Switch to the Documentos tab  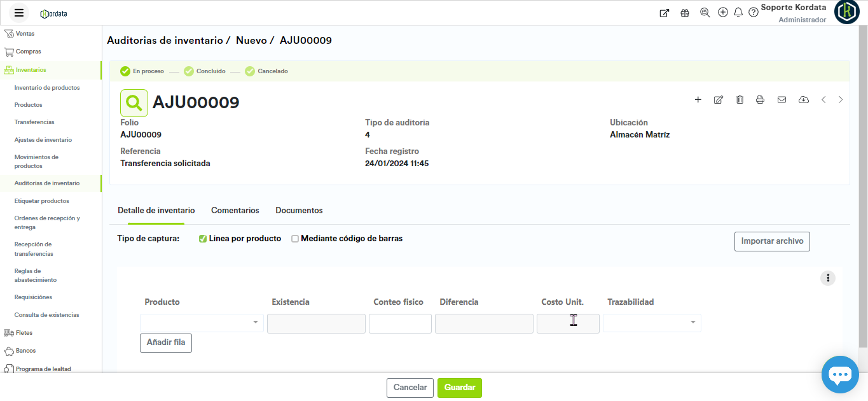coord(299,211)
